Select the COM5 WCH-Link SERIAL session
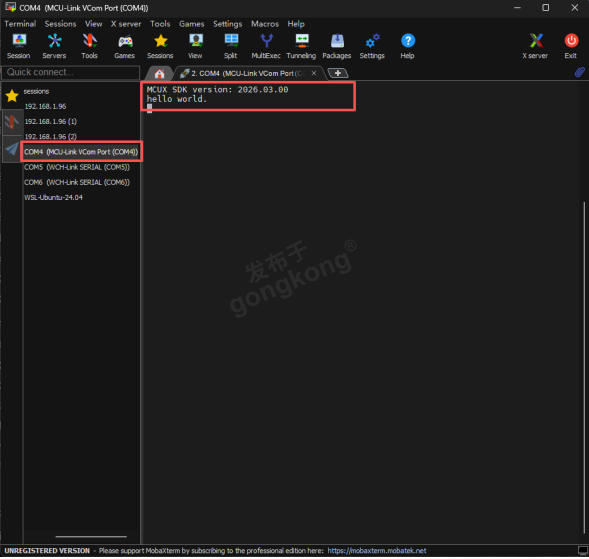Image resolution: width=589 pixels, height=559 pixels. [77, 167]
